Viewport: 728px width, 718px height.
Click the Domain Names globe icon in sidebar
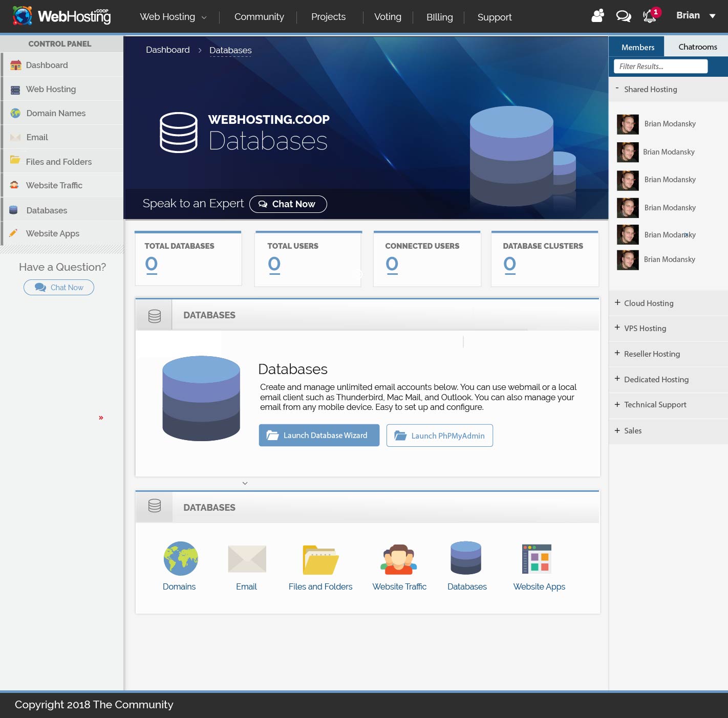[15, 113]
